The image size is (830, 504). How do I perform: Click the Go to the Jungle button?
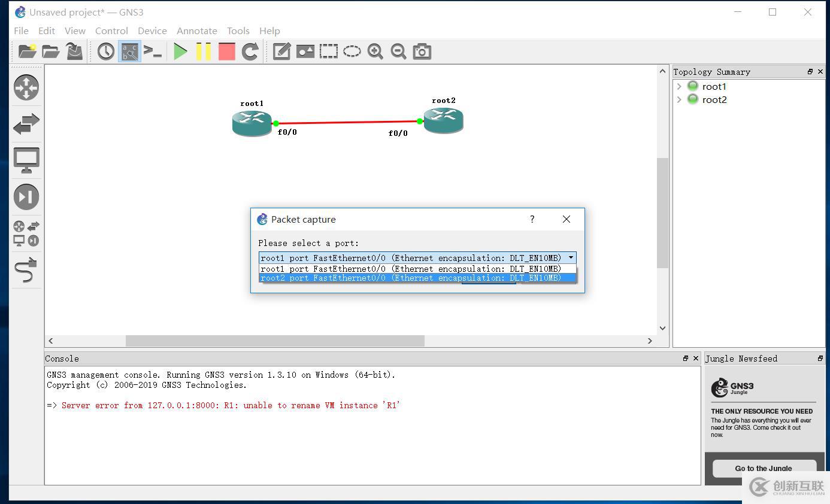pyautogui.click(x=763, y=468)
